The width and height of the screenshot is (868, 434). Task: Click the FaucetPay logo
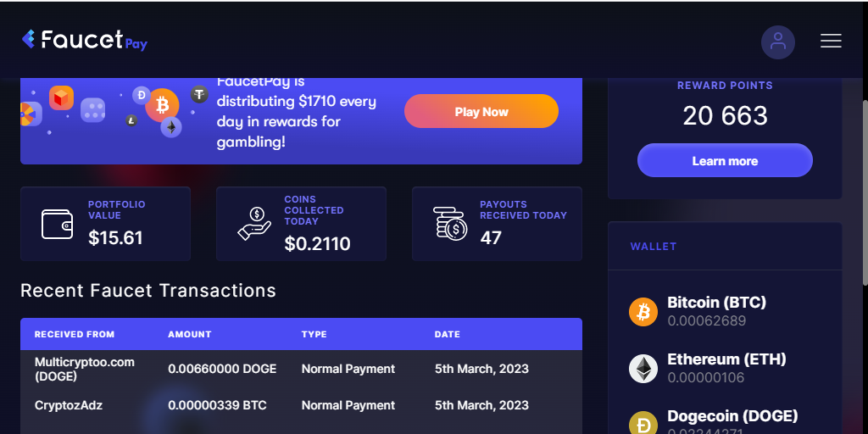pyautogui.click(x=85, y=40)
